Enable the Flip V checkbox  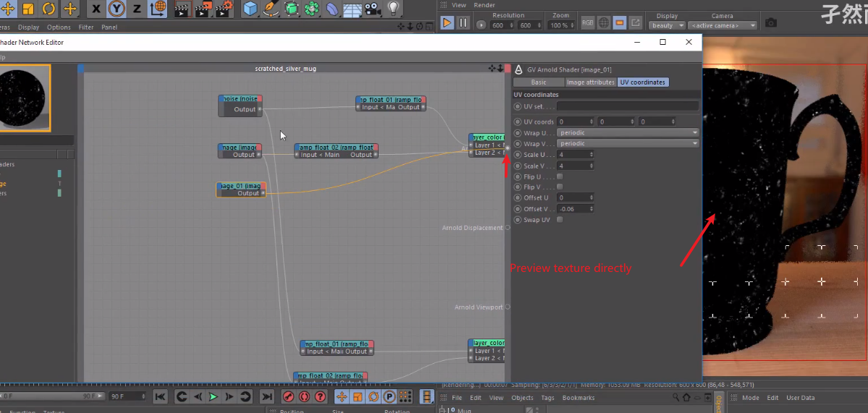(560, 187)
